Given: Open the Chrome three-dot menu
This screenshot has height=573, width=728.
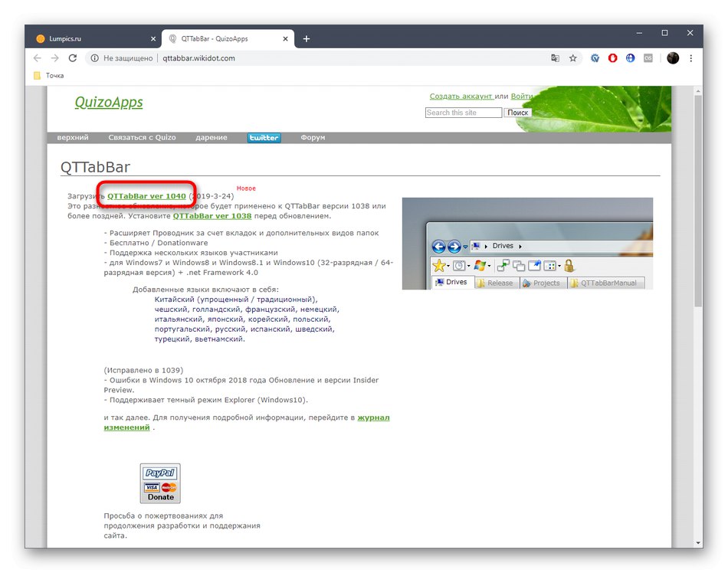Looking at the screenshot, I should (691, 58).
